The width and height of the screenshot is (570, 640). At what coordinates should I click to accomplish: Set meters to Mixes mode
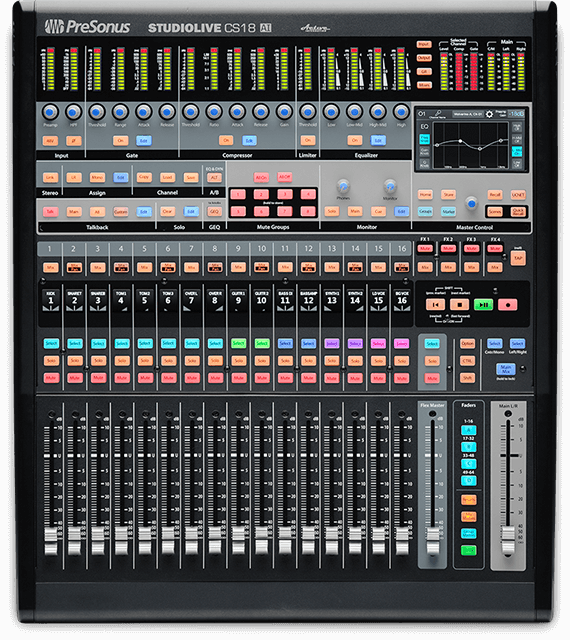pyautogui.click(x=424, y=85)
